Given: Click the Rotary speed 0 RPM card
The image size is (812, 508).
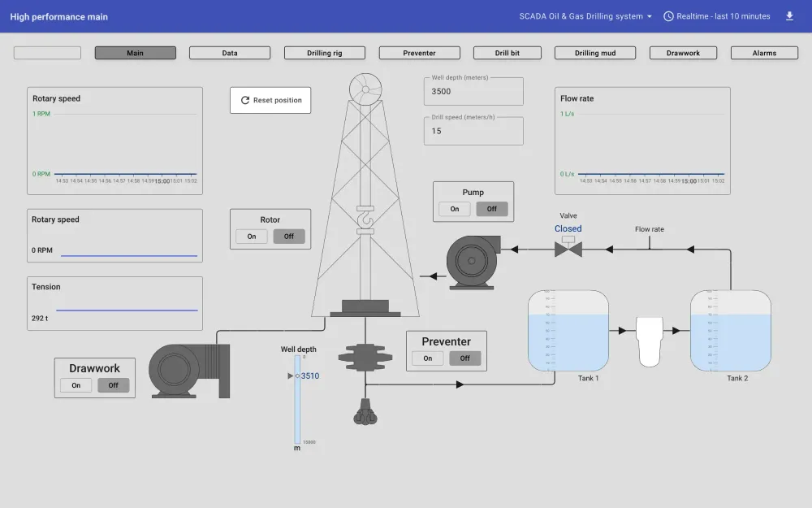Looking at the screenshot, I should point(115,236).
